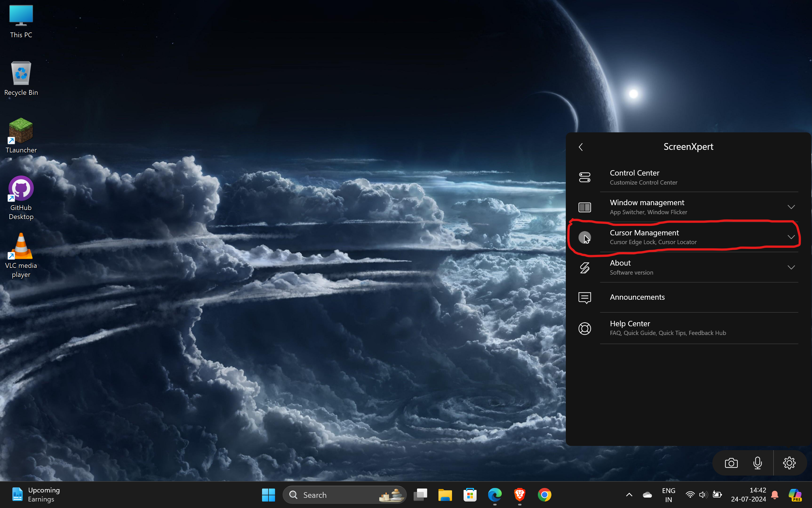
Task: Expand Cursor Management chevron
Action: pos(791,237)
